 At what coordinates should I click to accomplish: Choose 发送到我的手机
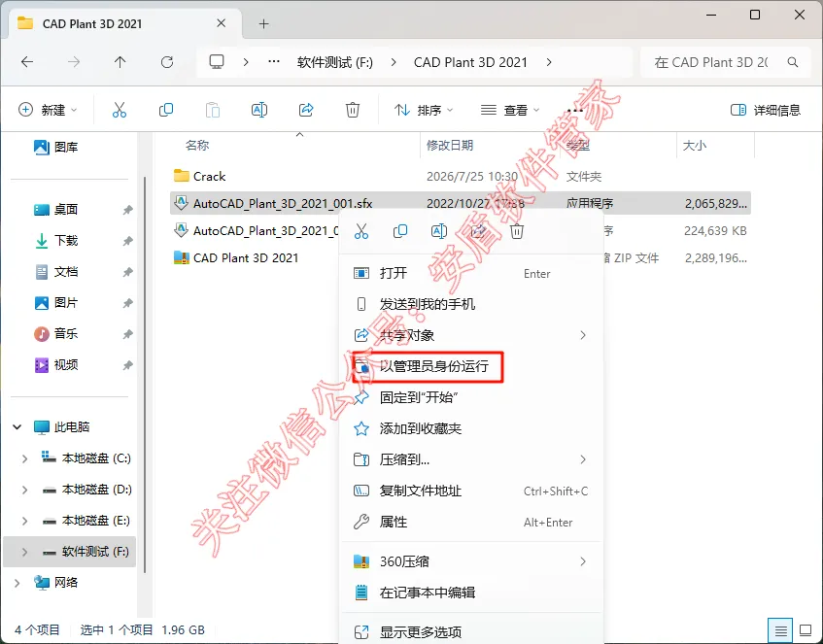tap(471, 304)
